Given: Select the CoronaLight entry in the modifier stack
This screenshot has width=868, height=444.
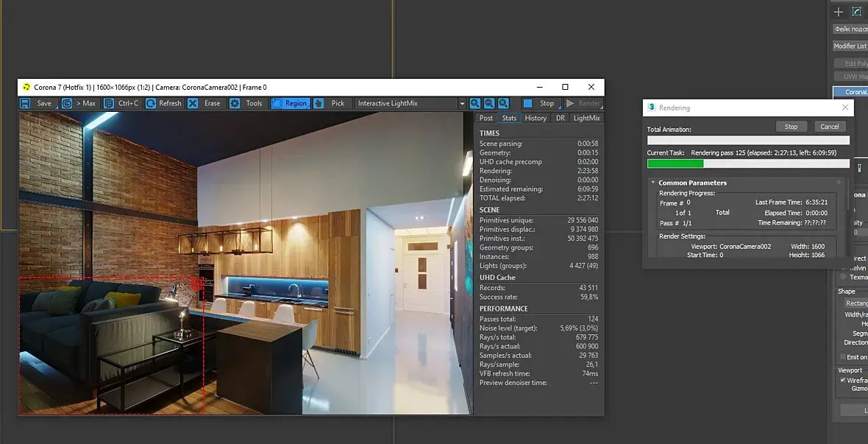Looking at the screenshot, I should 851,92.
